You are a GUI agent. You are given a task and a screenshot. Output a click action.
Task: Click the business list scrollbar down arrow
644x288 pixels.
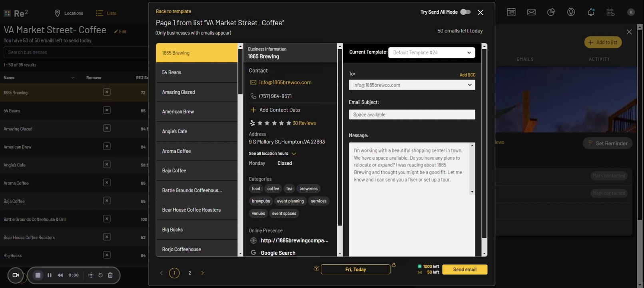coord(240,254)
